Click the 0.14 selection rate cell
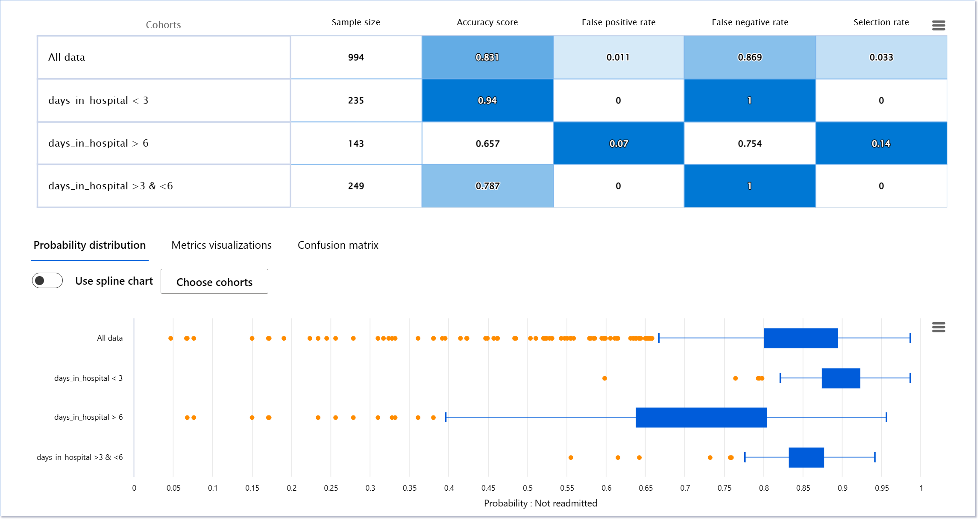 881,144
